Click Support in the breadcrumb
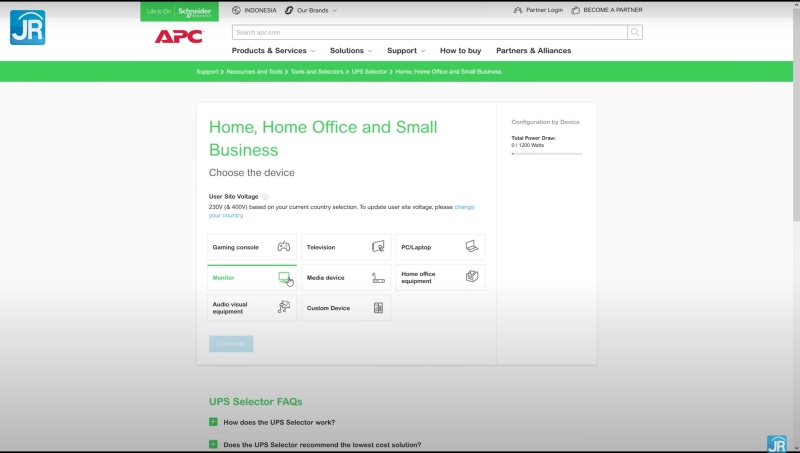Viewport: 800px width, 453px height. [207, 72]
